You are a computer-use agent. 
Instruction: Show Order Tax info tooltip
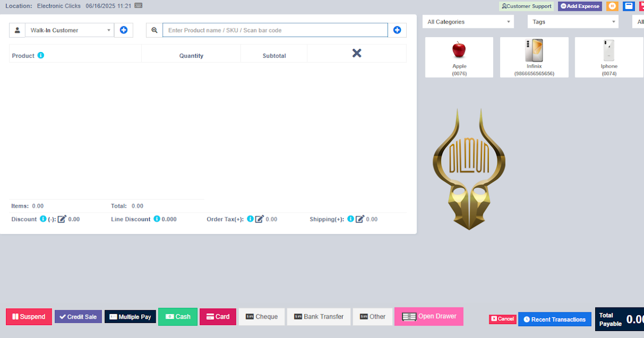point(250,219)
